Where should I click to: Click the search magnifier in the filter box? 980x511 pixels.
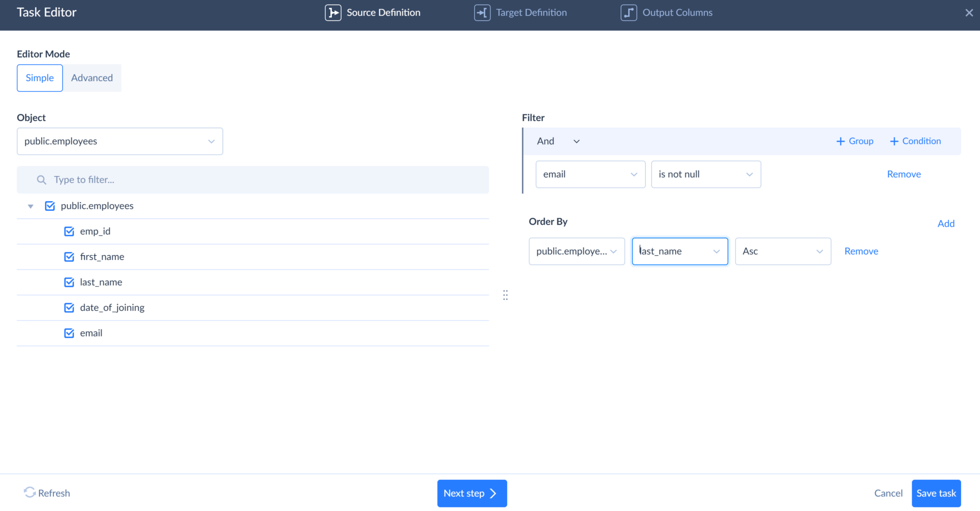(x=41, y=180)
